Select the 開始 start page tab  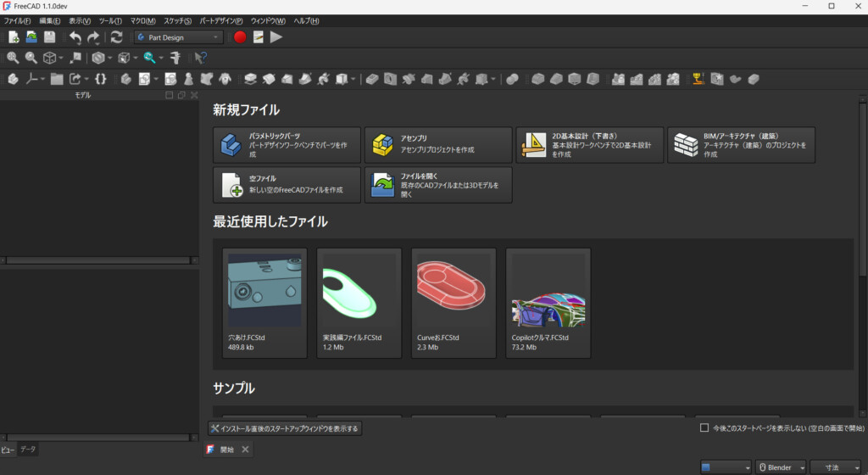(227, 450)
